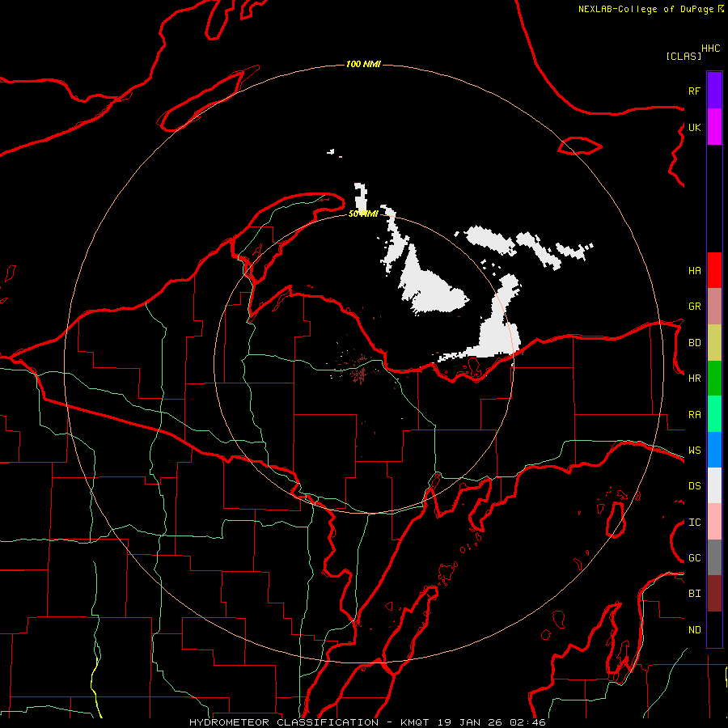Select the WS blue legend swatch
Image resolution: width=728 pixels, height=728 pixels.
tap(714, 450)
